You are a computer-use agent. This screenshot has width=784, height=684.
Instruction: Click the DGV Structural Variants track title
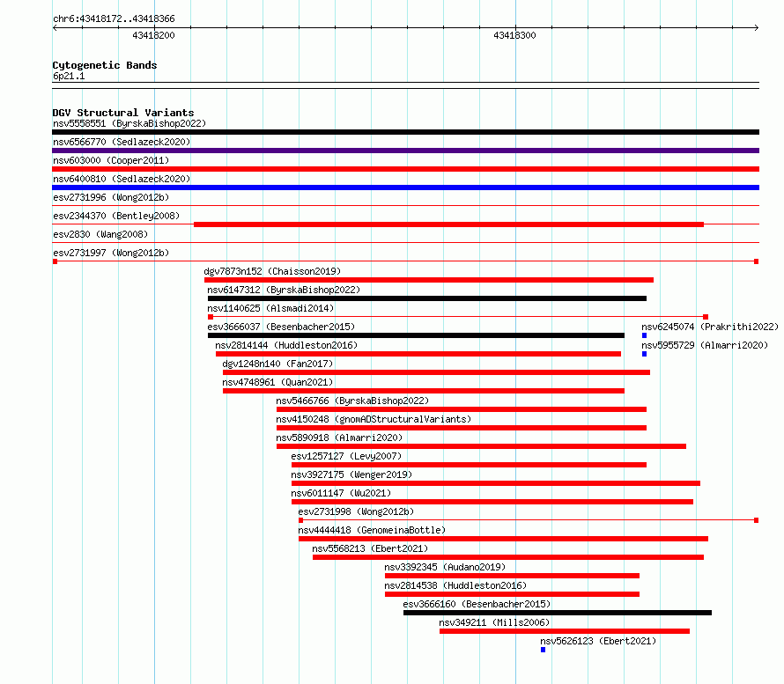click(123, 113)
